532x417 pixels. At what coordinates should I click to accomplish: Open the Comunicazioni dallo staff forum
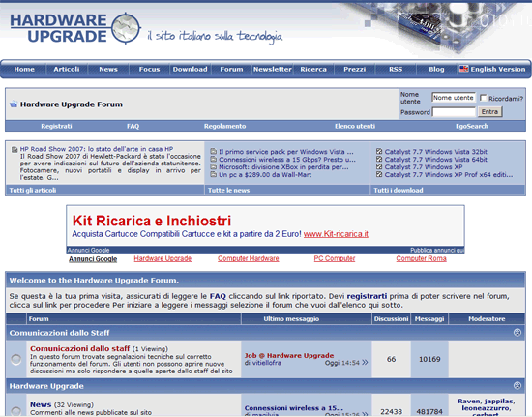tap(79, 348)
